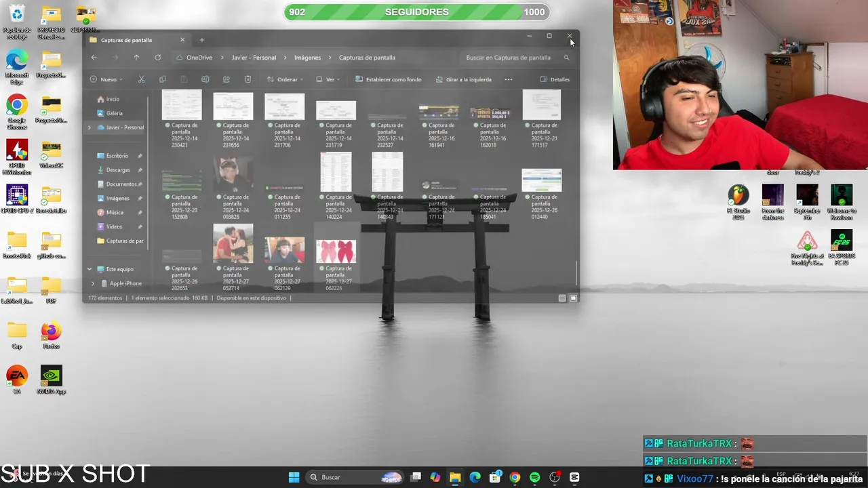
Task: Open Five Nights at Freddy's desktop icon
Action: coord(807,247)
